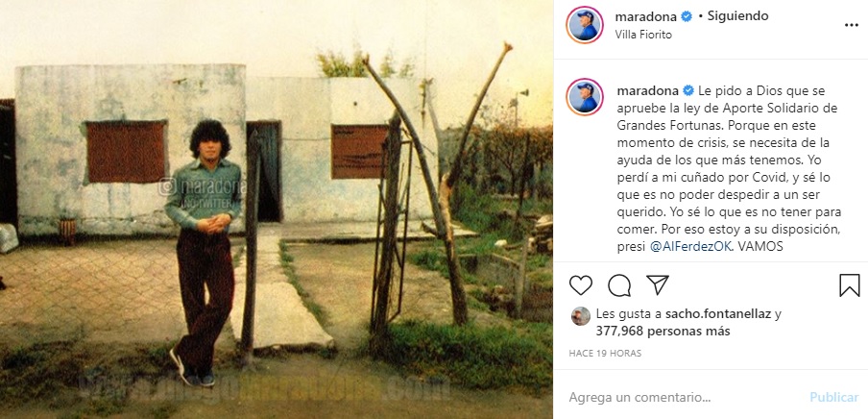
Task: Open comments with the speech bubble icon
Action: (619, 284)
